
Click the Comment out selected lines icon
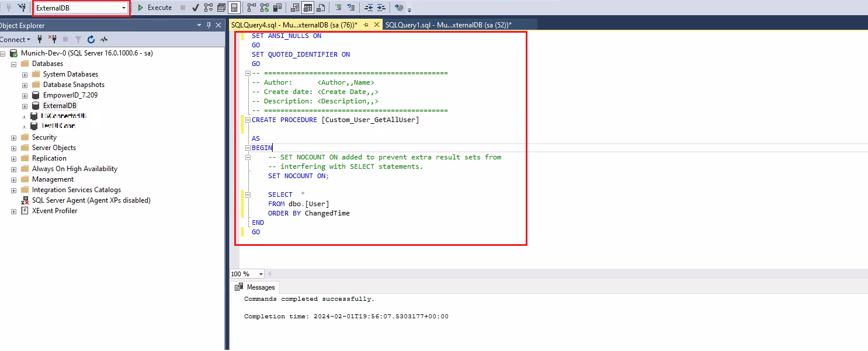pyautogui.click(x=339, y=8)
